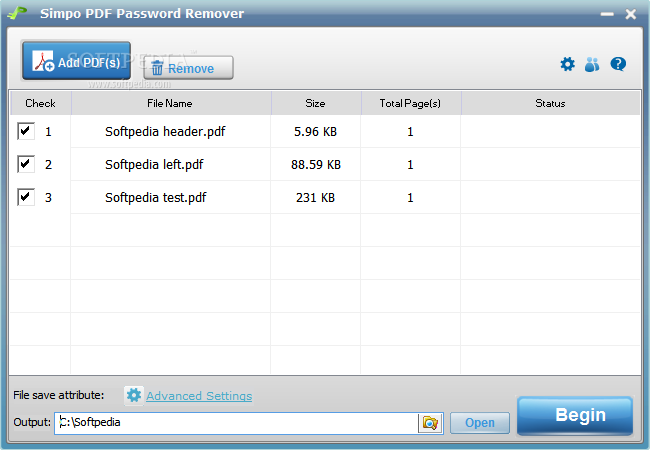Click the Status column header
This screenshot has width=650, height=450.
(x=551, y=103)
